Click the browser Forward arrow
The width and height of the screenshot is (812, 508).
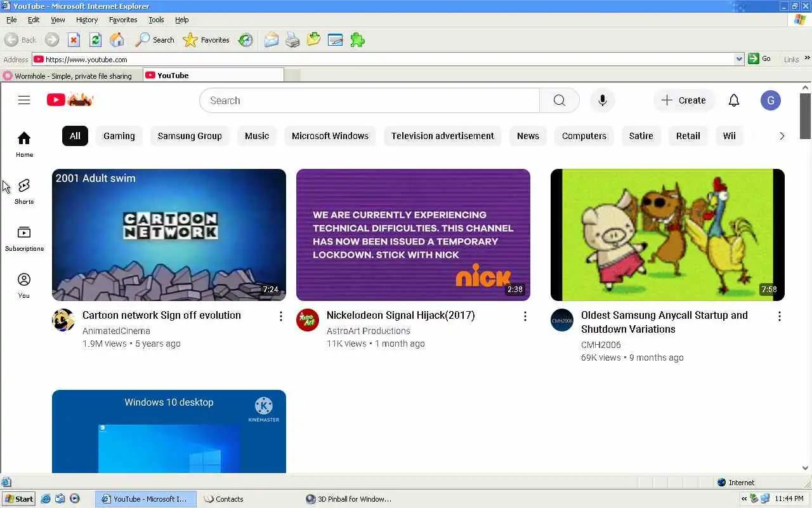[x=52, y=40]
